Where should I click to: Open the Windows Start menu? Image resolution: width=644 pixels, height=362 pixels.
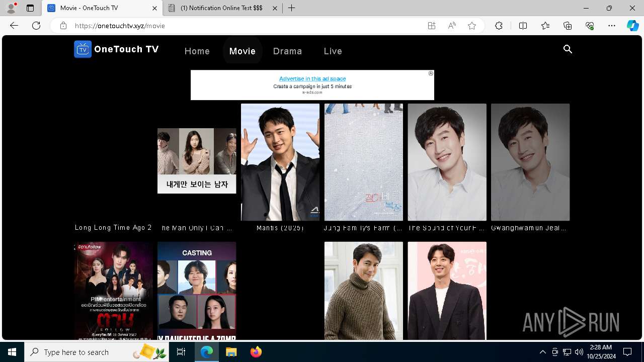point(12,352)
